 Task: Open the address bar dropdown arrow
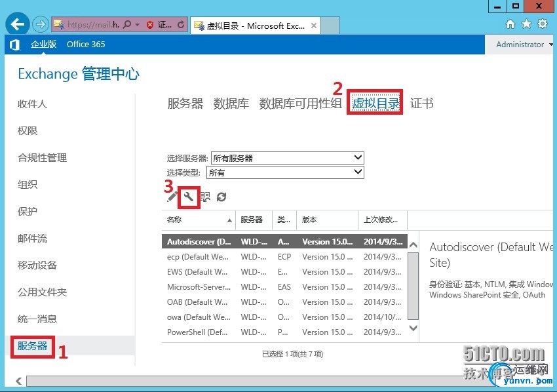point(137,24)
